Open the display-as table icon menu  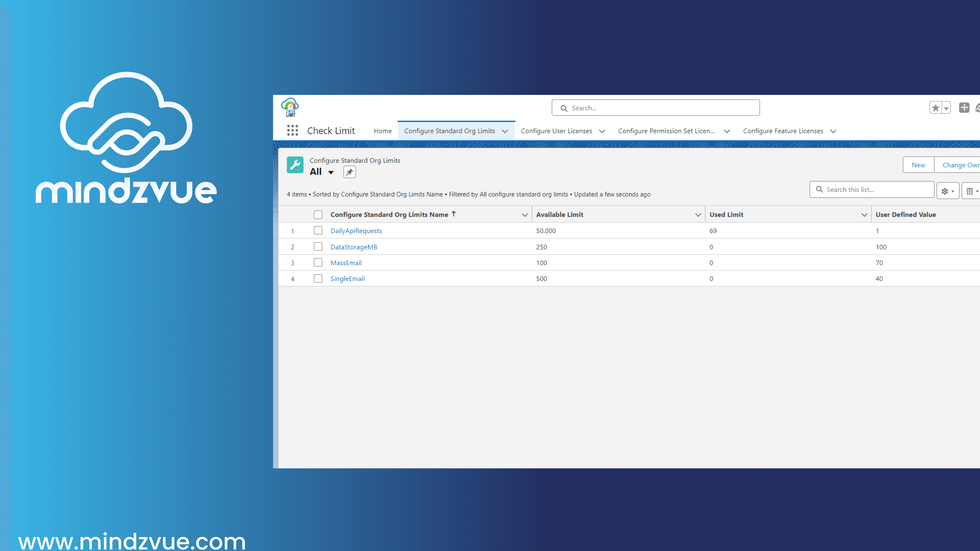coord(972,191)
